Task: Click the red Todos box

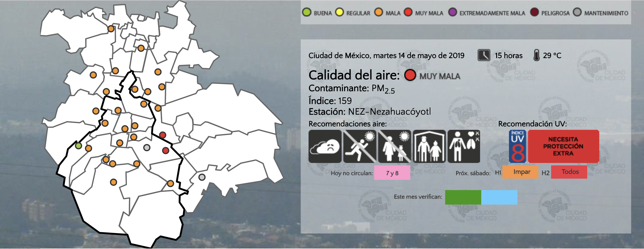Action: [570, 172]
